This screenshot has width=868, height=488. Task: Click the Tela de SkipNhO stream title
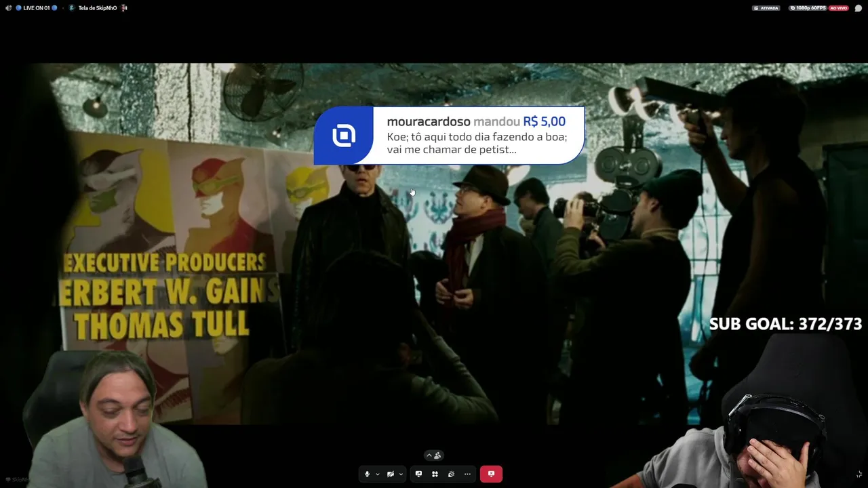[98, 8]
